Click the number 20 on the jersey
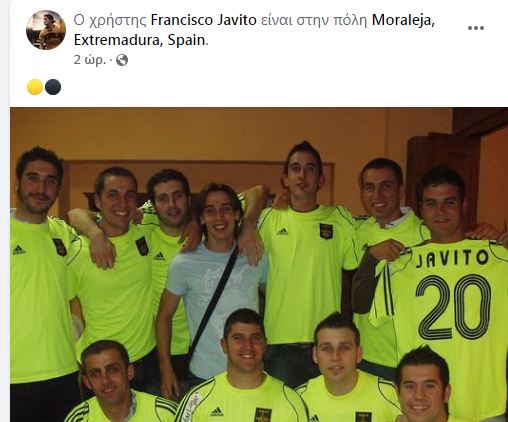 [453, 306]
